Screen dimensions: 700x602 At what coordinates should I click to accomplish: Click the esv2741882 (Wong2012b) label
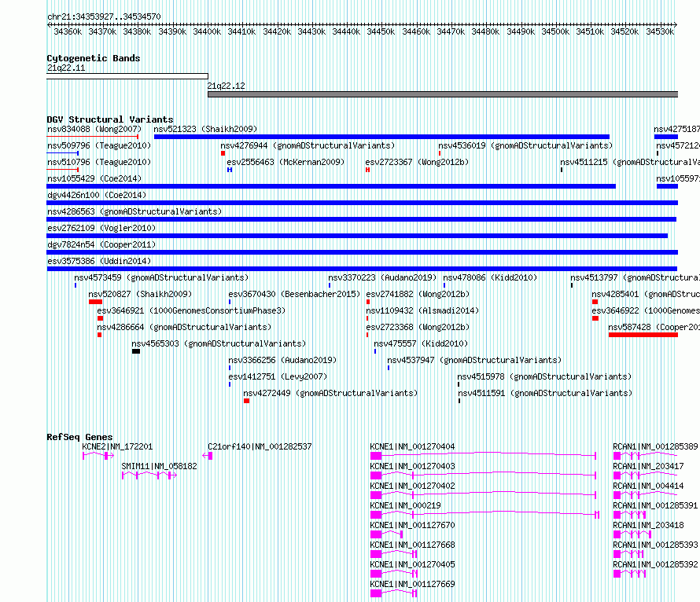click(x=418, y=294)
